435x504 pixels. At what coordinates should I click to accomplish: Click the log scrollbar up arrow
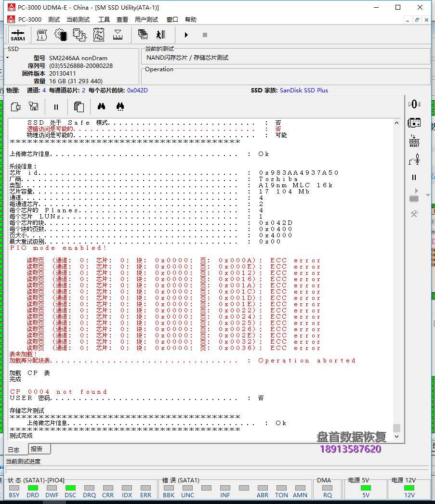397,123
